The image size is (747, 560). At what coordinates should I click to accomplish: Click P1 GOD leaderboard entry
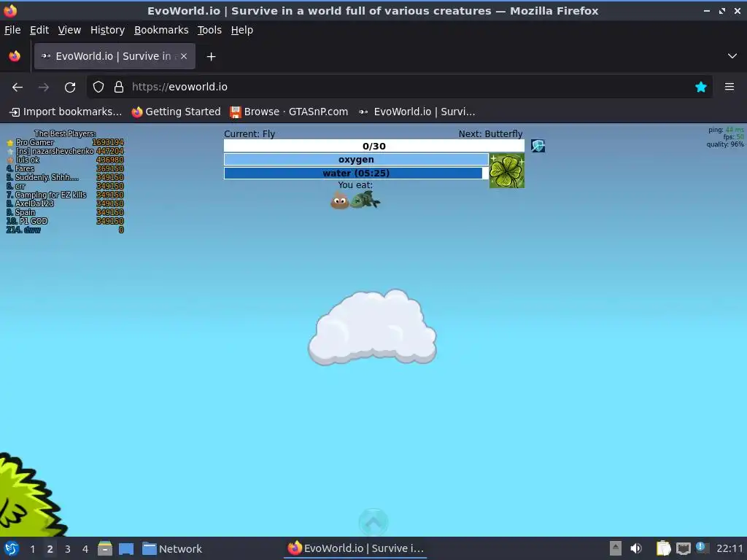click(65, 221)
